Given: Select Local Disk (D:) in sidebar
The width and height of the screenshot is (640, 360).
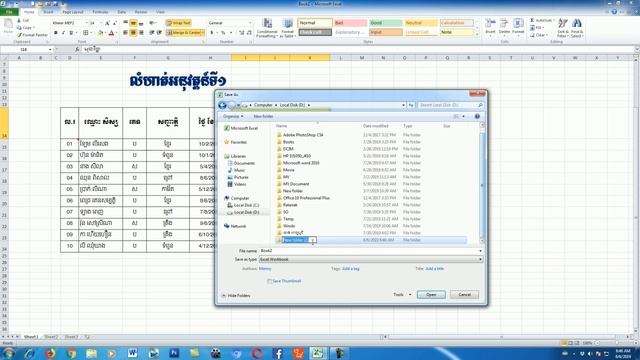Looking at the screenshot, I should tap(243, 212).
